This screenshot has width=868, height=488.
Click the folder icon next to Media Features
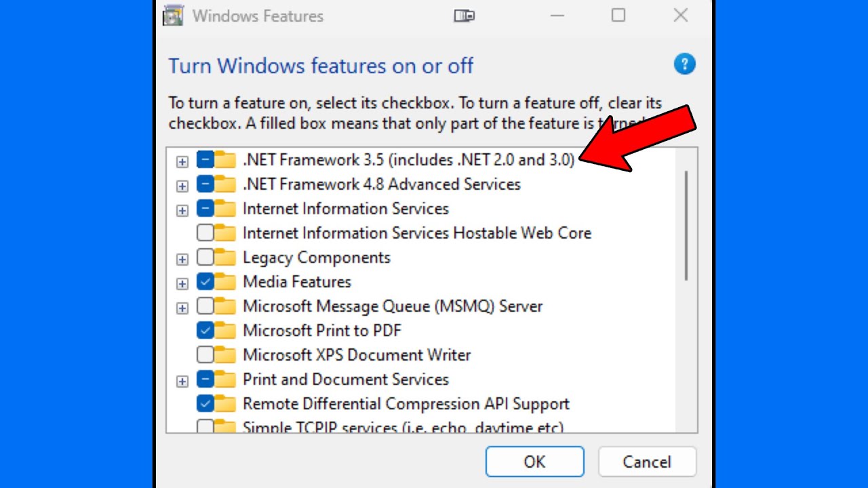(x=225, y=282)
